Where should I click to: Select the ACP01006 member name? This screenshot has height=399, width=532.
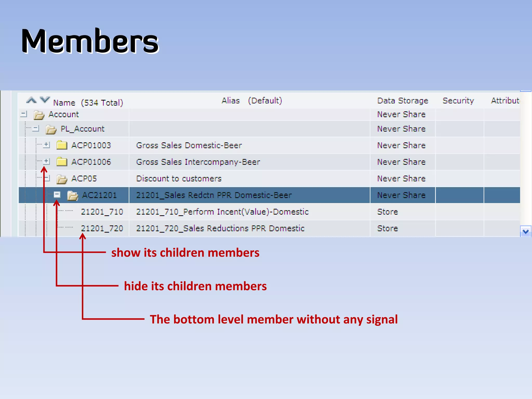pyautogui.click(x=91, y=162)
